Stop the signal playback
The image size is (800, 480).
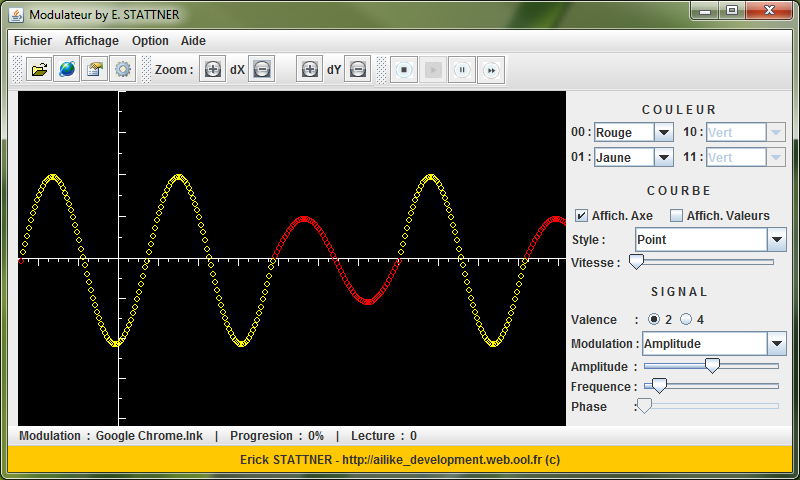tap(404, 70)
